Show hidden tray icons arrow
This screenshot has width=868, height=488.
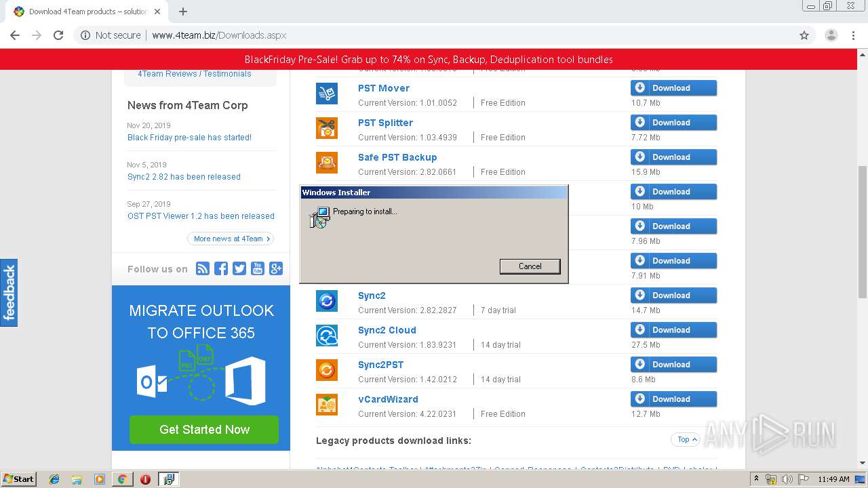coord(757,479)
